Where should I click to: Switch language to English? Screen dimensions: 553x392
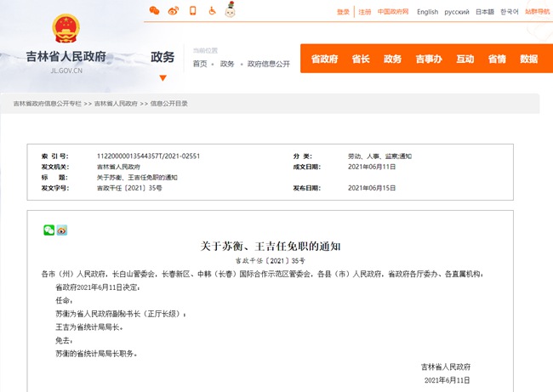point(428,12)
